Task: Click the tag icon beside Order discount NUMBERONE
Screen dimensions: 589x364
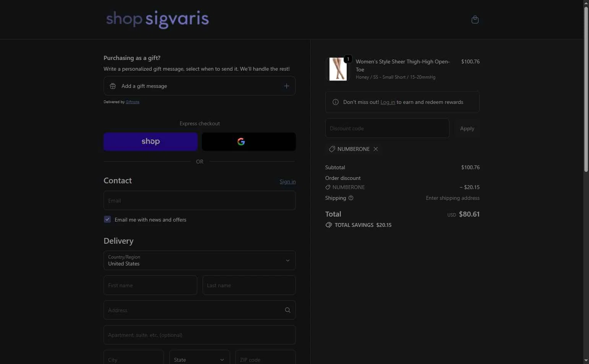Action: [328, 187]
